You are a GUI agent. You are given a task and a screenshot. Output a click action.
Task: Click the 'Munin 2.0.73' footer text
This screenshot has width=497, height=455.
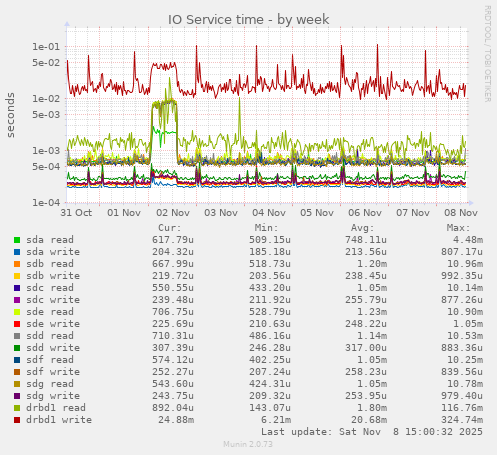click(x=248, y=444)
